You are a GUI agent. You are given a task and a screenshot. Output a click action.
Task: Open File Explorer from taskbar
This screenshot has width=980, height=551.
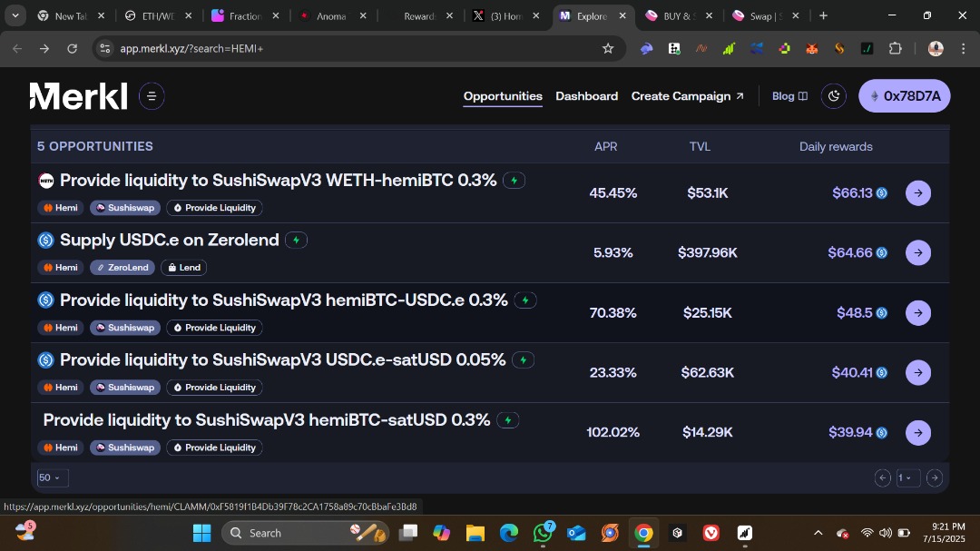point(475,533)
